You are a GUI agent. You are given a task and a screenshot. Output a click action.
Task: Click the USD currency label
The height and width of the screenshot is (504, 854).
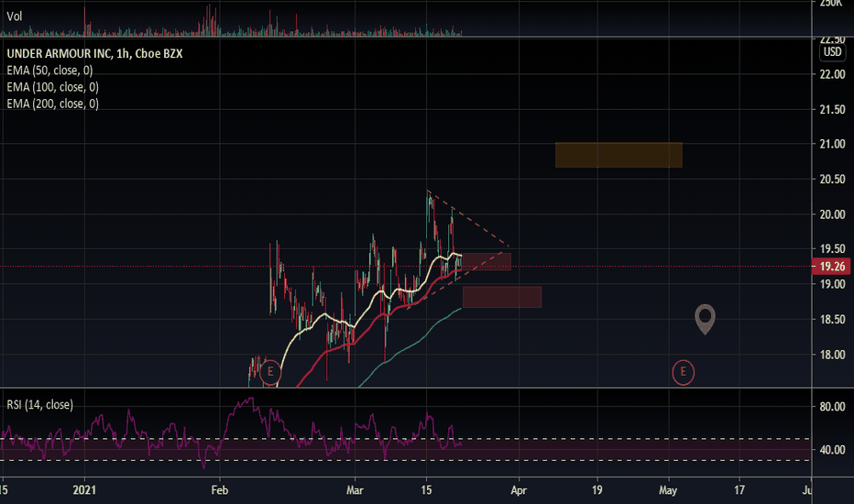pos(832,52)
